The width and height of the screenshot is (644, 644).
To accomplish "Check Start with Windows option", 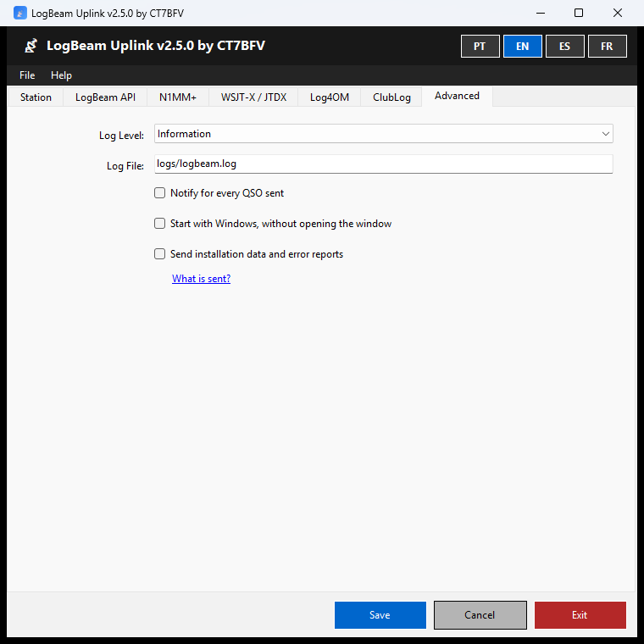I will [x=160, y=224].
